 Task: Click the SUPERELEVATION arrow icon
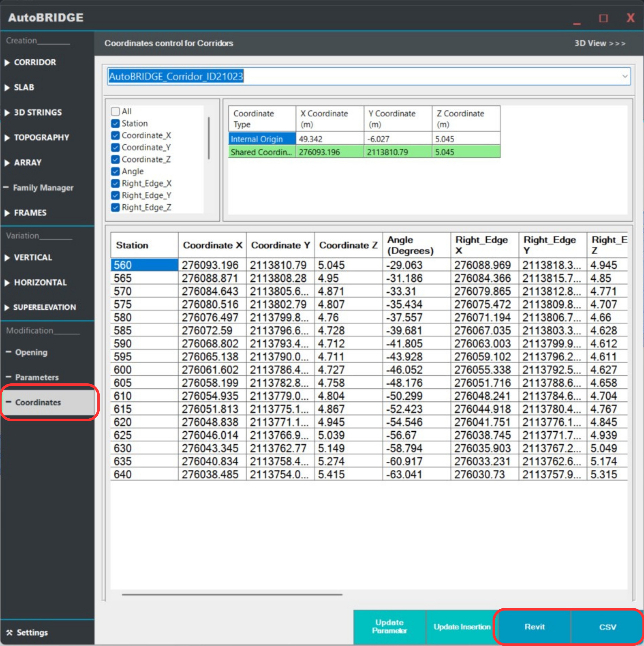tap(7, 308)
